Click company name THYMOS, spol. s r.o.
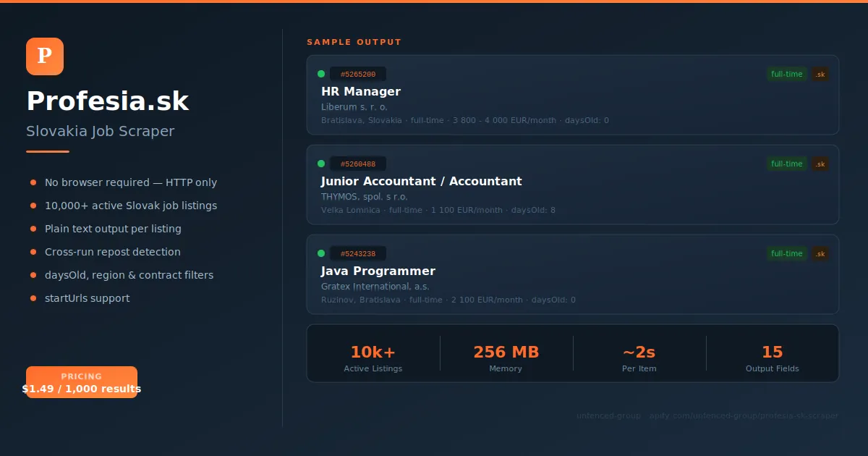Image resolution: width=868 pixels, height=456 pixels. [x=365, y=196]
